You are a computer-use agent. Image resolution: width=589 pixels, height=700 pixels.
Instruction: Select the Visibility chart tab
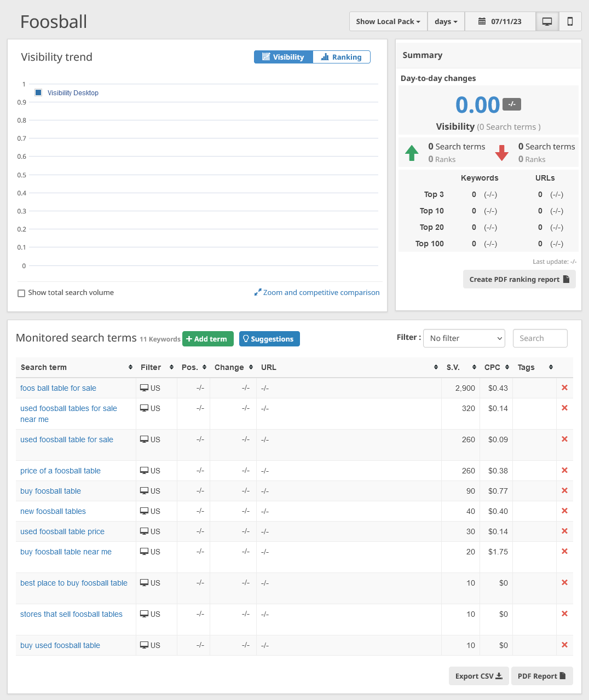(x=284, y=57)
